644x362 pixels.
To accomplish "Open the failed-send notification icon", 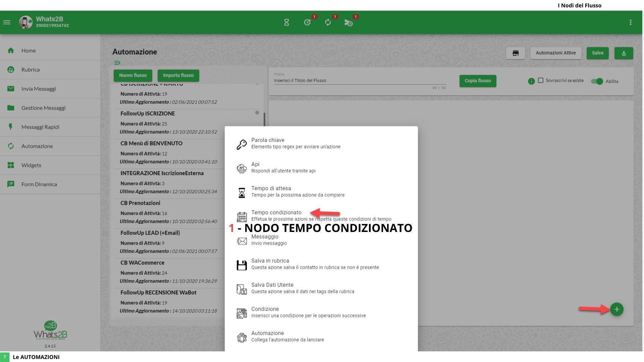I will tap(348, 22).
